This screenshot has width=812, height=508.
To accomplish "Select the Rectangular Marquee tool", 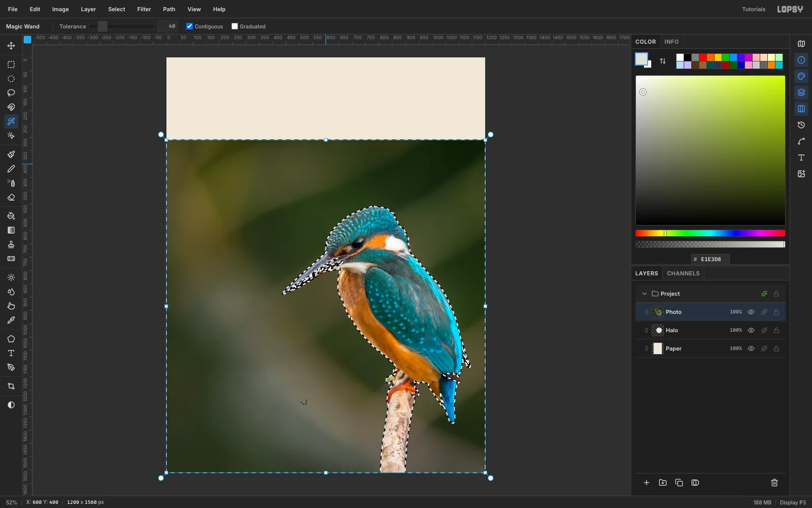I will [x=11, y=65].
